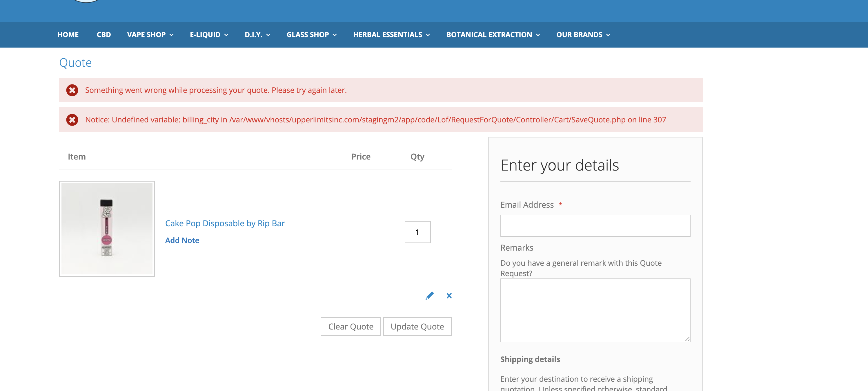
Task: Click the quantity stepper input field
Action: [418, 232]
